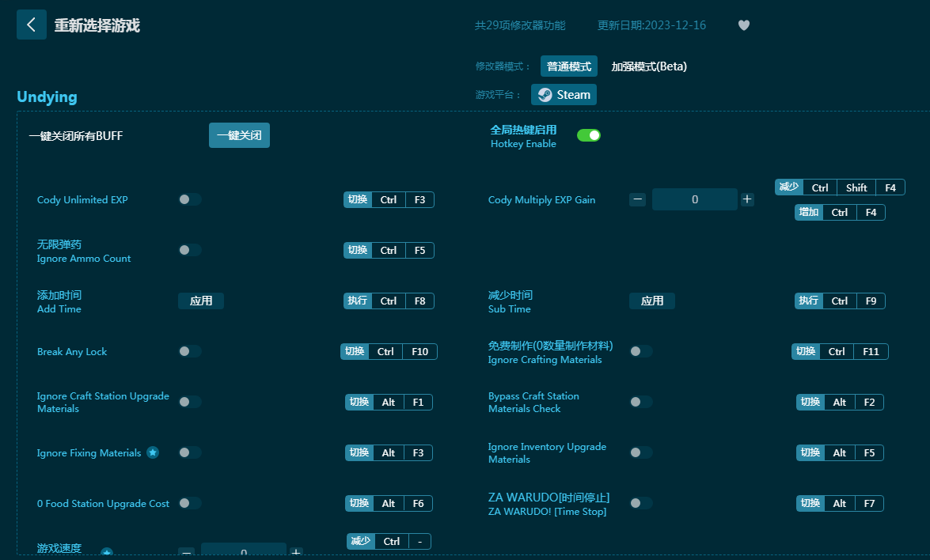Toggle the global Hotkey Enable switch
This screenshot has width=930, height=560.
point(588,135)
